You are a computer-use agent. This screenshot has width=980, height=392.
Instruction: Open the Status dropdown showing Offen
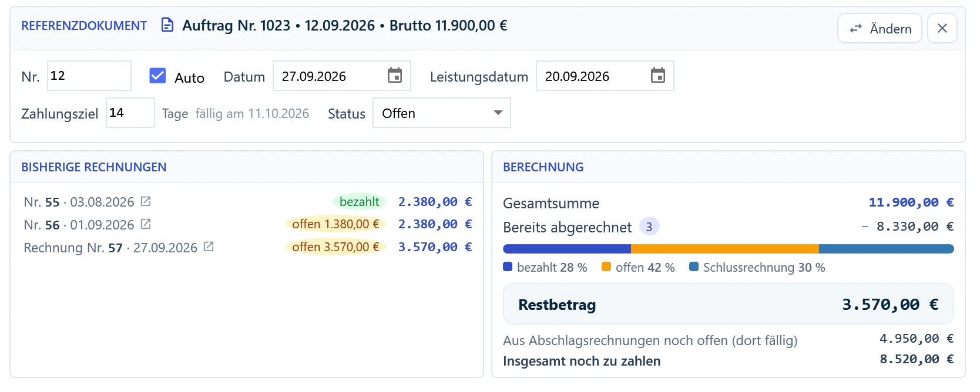pyautogui.click(x=442, y=113)
